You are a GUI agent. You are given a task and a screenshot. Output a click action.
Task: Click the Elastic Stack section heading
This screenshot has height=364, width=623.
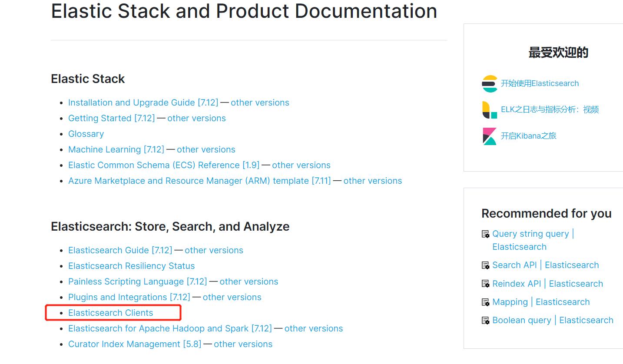(88, 79)
